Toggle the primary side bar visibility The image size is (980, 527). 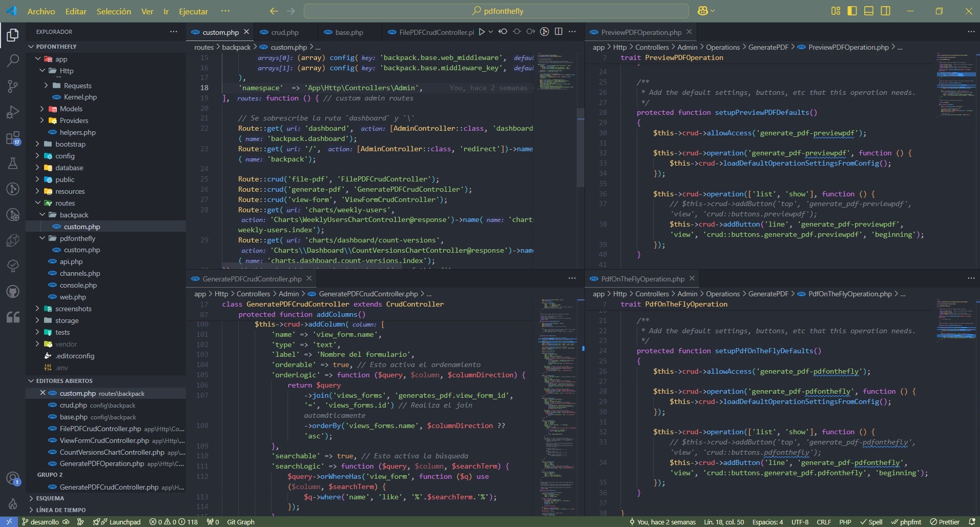click(852, 11)
